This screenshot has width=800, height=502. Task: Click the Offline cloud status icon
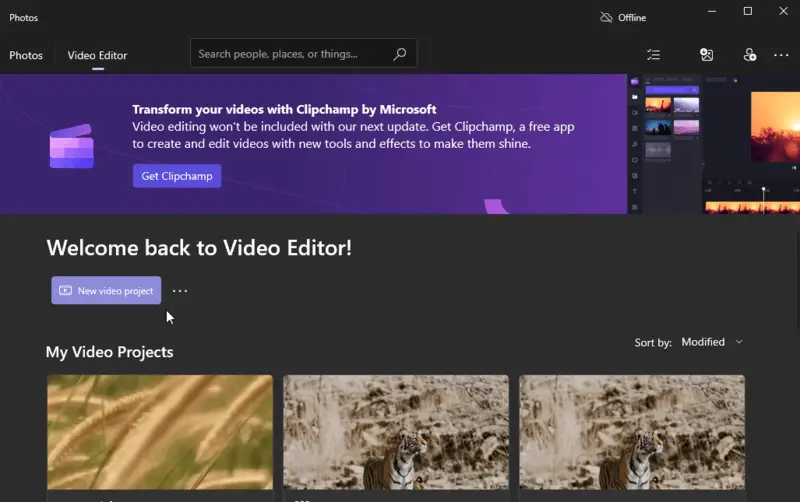coord(606,17)
